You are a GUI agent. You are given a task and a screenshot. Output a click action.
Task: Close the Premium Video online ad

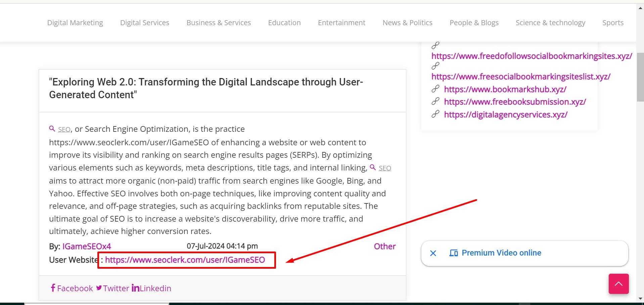pyautogui.click(x=433, y=253)
